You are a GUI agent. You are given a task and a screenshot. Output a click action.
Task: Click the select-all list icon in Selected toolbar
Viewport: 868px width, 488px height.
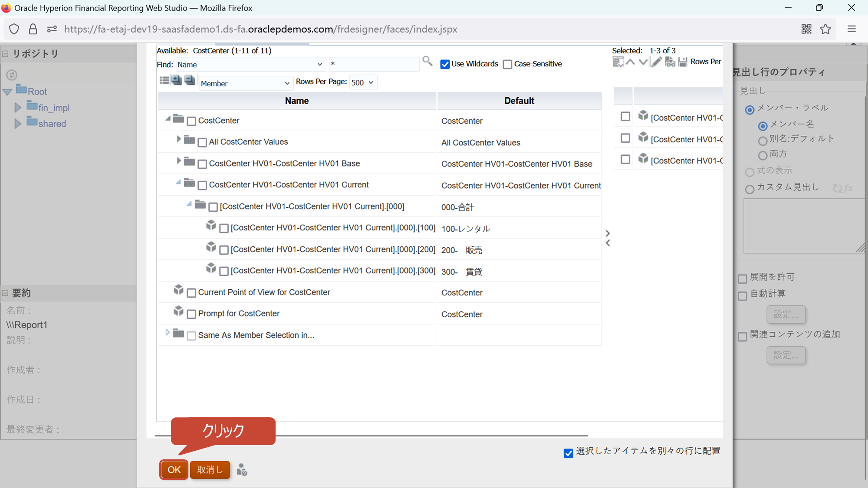click(618, 62)
